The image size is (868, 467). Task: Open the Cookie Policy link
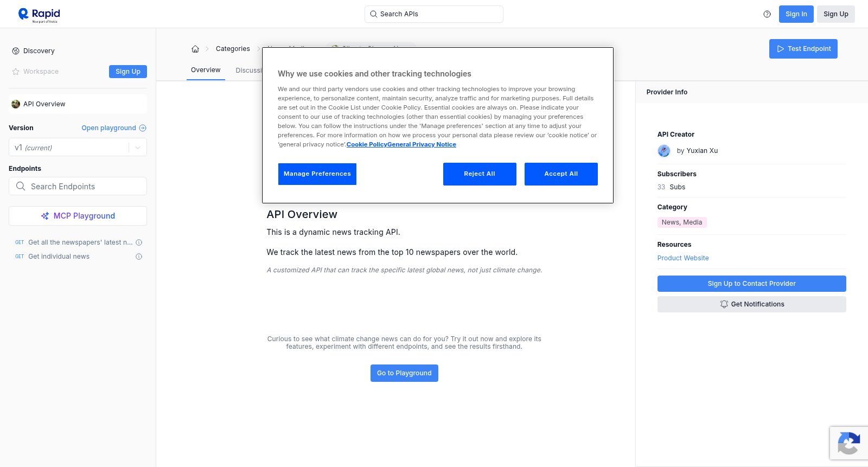click(x=367, y=144)
